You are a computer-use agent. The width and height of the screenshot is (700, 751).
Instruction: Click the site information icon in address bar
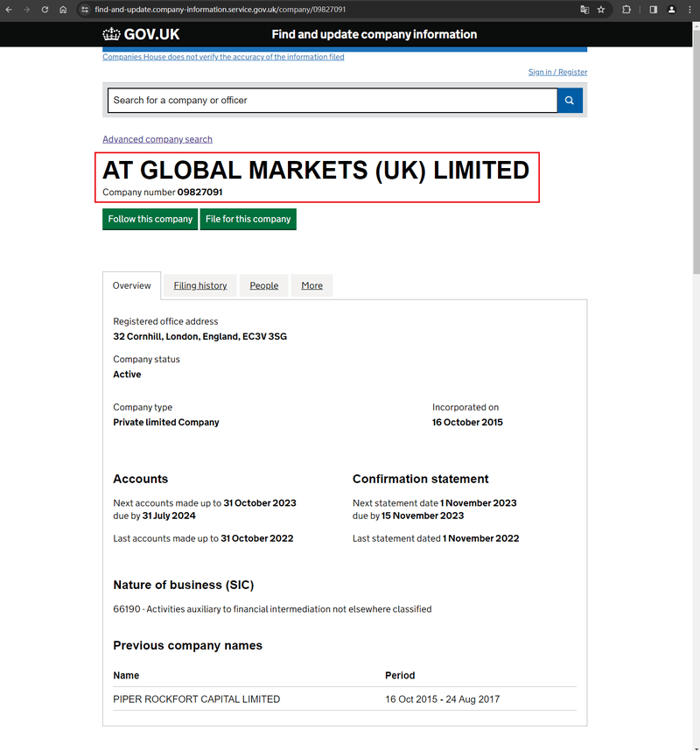pyautogui.click(x=85, y=10)
